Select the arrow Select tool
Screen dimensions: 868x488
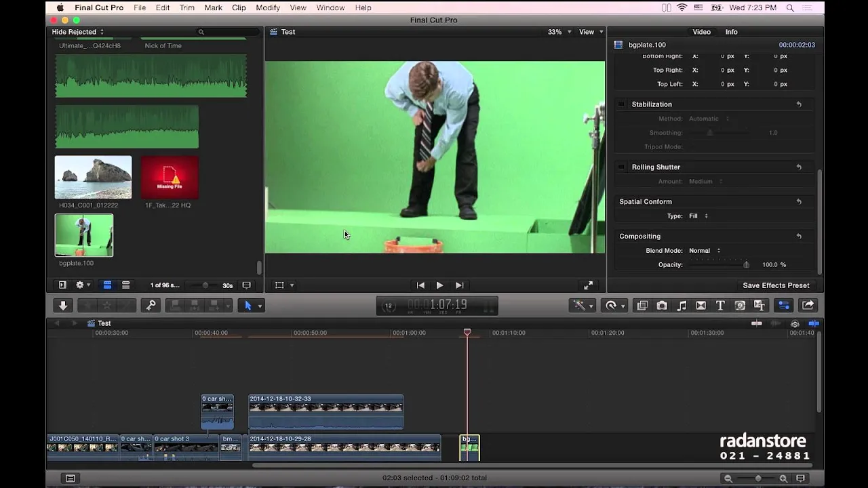click(248, 306)
